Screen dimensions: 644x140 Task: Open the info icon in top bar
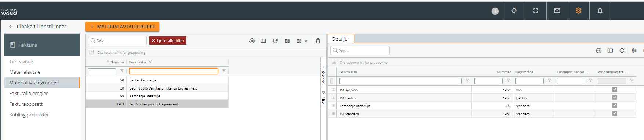click(x=495, y=11)
